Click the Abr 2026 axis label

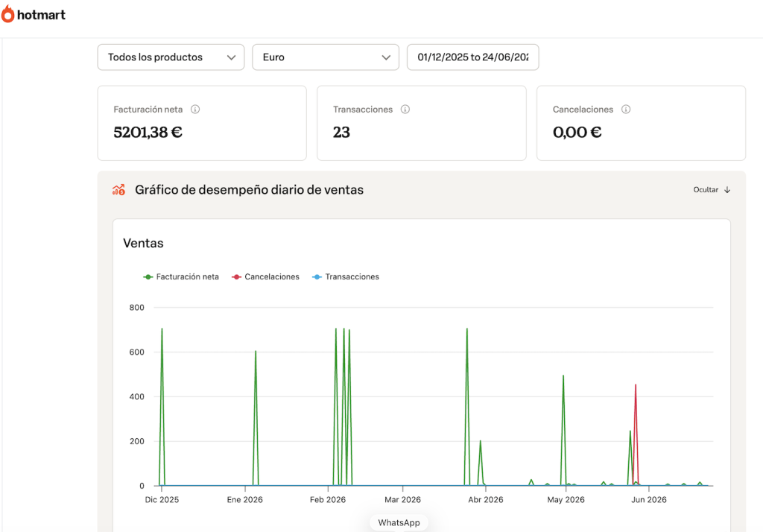pos(486,499)
